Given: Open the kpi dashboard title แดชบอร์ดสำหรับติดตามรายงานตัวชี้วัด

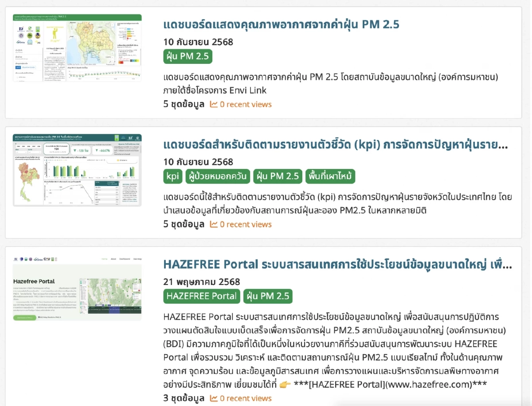Looking at the screenshot, I should coord(335,144).
